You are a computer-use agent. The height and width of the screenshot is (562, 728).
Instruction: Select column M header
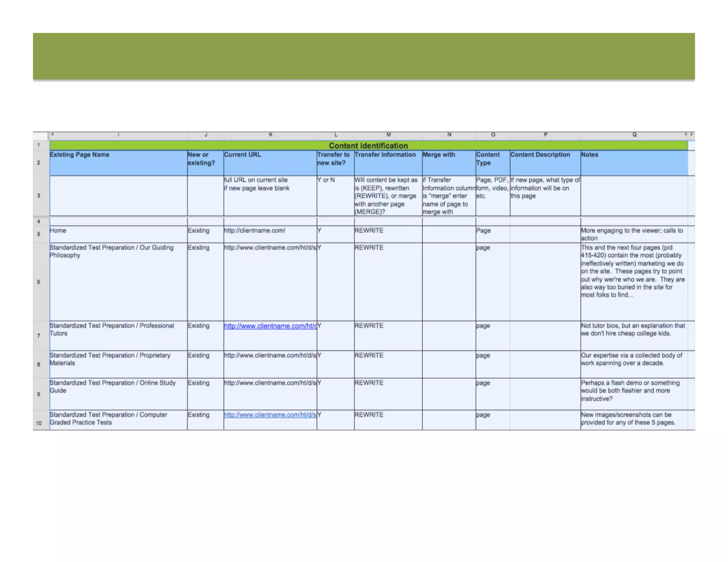[388, 135]
